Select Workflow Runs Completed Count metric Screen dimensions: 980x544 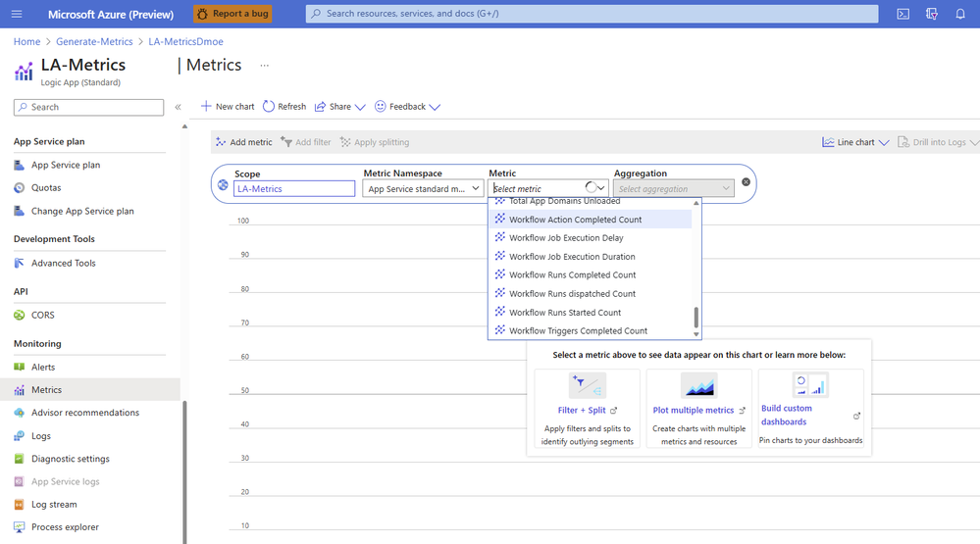click(x=590, y=274)
